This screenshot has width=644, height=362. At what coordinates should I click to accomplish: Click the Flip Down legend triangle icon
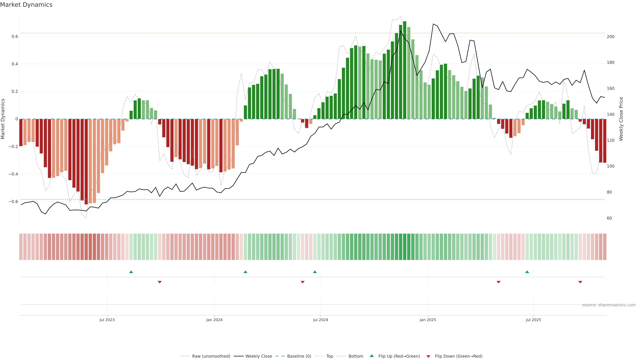click(428, 356)
